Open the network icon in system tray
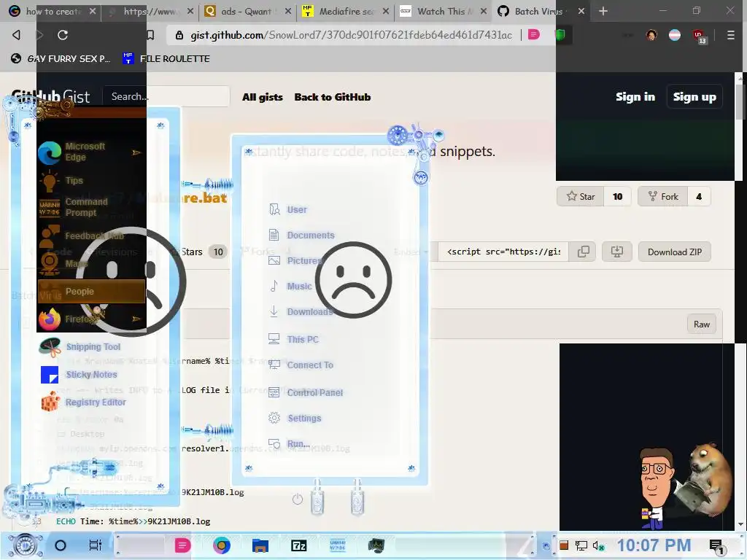Viewport: 747px width, 560px height. [x=581, y=545]
